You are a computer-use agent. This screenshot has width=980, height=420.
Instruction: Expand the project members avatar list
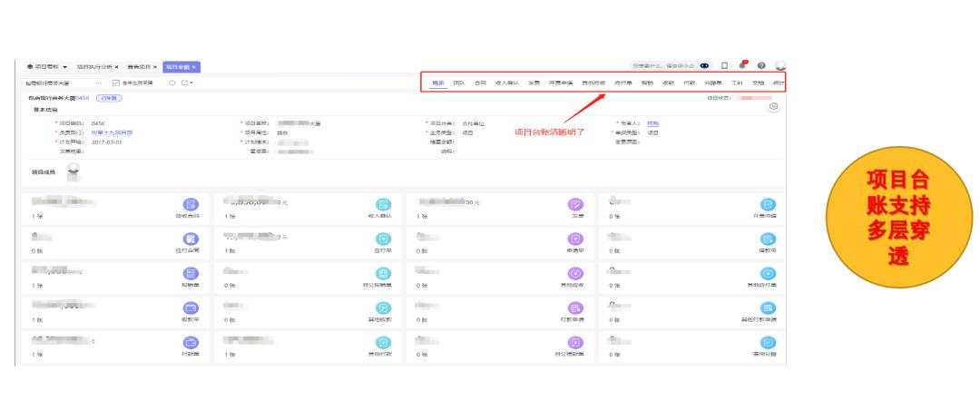(74, 171)
